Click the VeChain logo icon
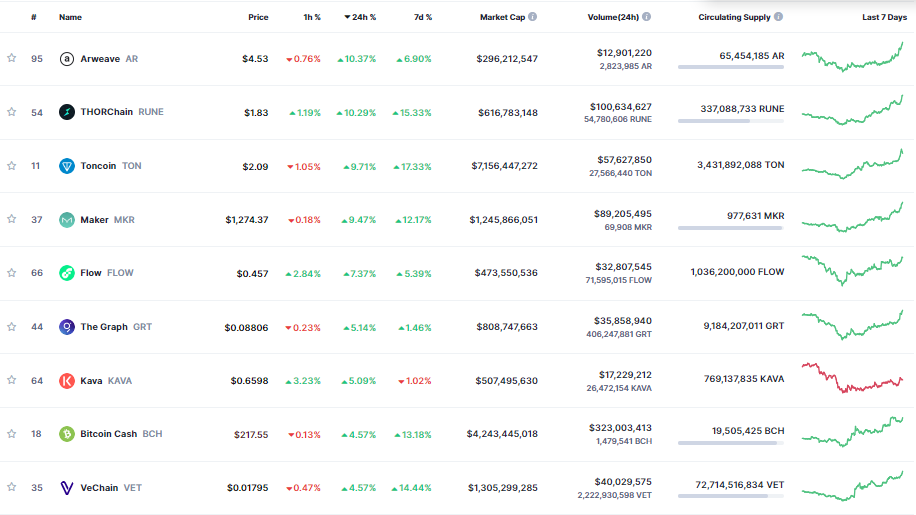The image size is (916, 515). (67, 488)
